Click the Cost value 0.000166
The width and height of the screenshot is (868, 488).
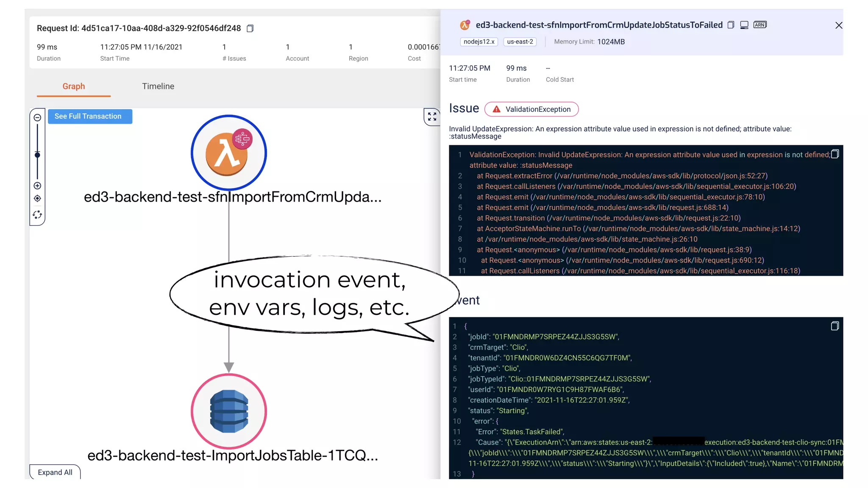pyautogui.click(x=424, y=47)
